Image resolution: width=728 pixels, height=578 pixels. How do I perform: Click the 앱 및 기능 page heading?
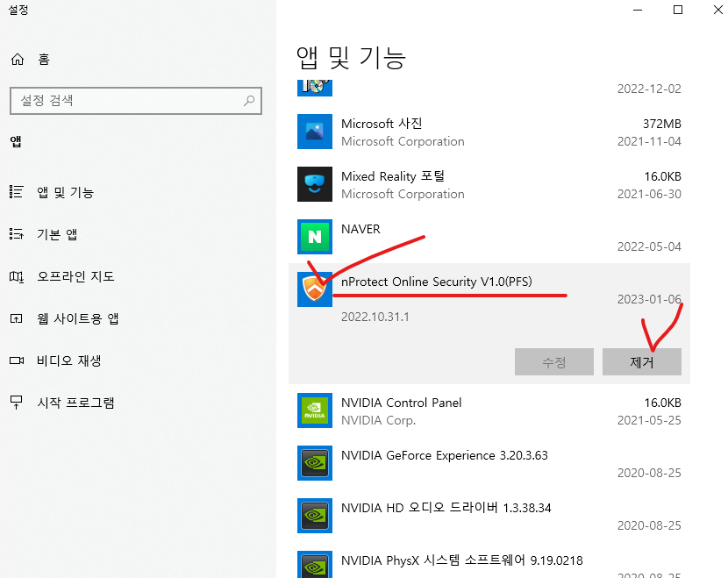coord(351,58)
